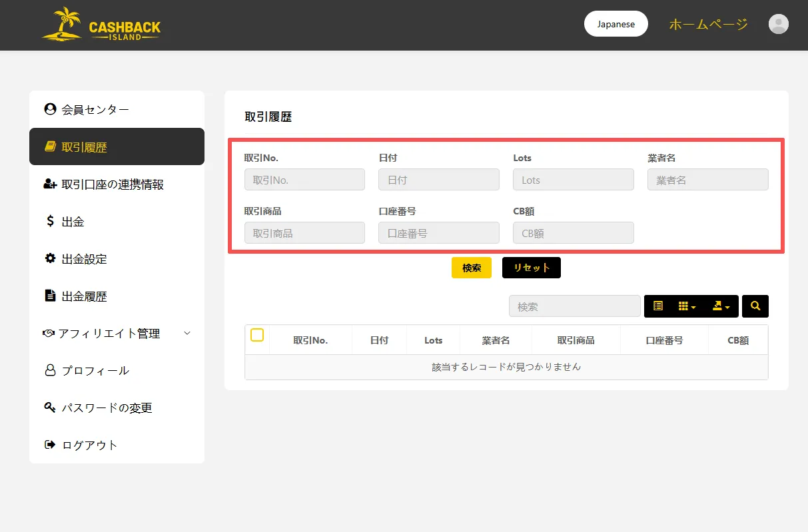This screenshot has height=532, width=808.
Task: Open the Japanese language selector
Action: tap(615, 24)
